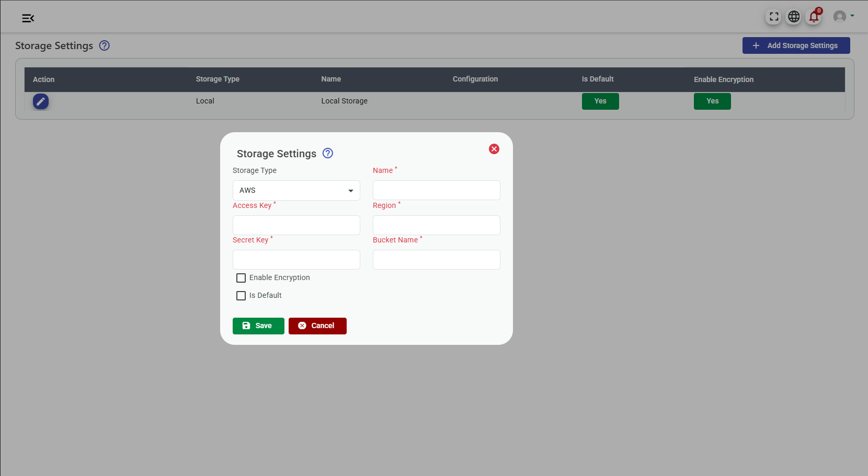868x476 pixels.
Task: Sort by the Name column header
Action: pyautogui.click(x=331, y=79)
